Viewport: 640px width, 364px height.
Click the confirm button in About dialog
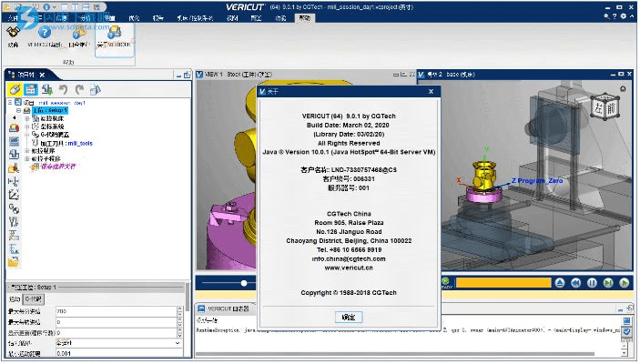coord(348,317)
